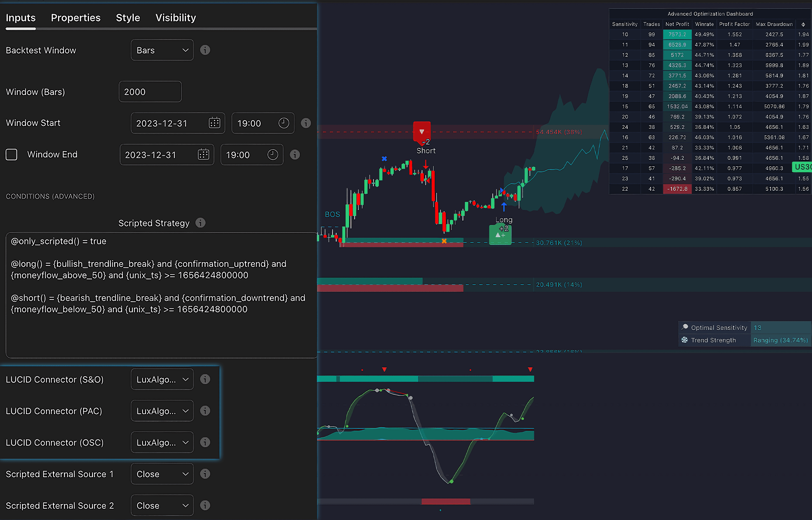The height and width of the screenshot is (520, 812).
Task: Expand the LUCID Connector (OSC) dropdown
Action: click(162, 442)
